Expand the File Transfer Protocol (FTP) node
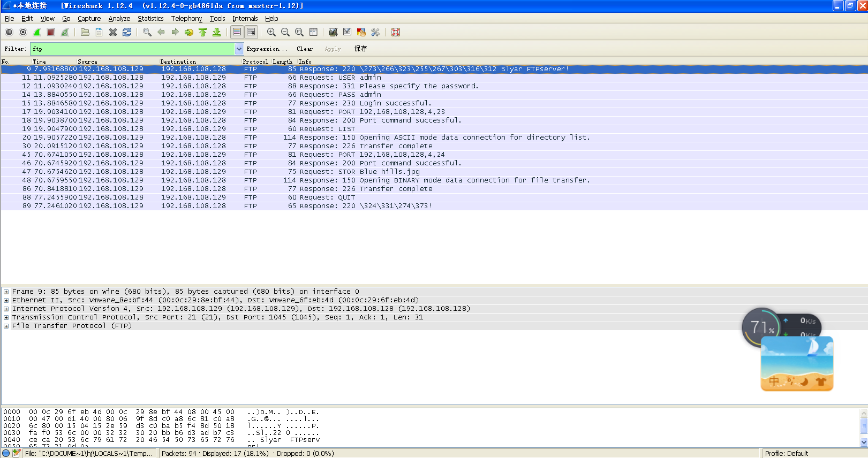The height and width of the screenshot is (458, 868). coord(6,326)
